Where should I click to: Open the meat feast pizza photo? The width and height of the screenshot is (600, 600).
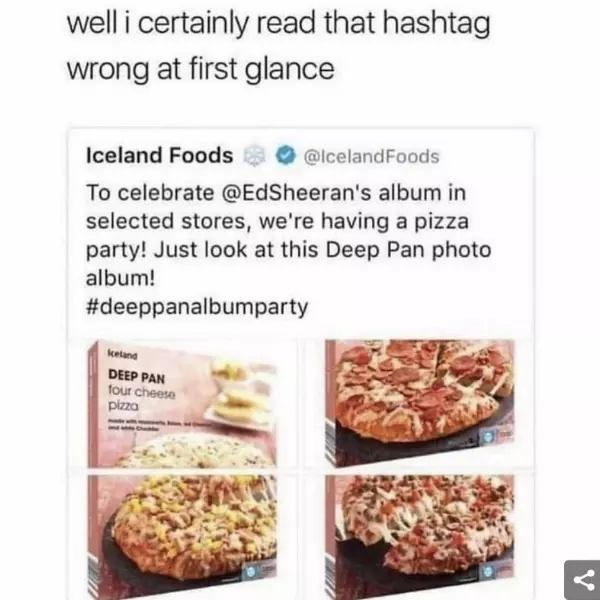[x=420, y=537]
